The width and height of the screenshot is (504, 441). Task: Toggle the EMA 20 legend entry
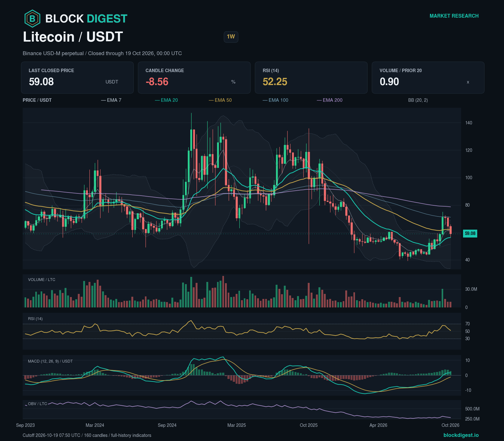coord(166,100)
